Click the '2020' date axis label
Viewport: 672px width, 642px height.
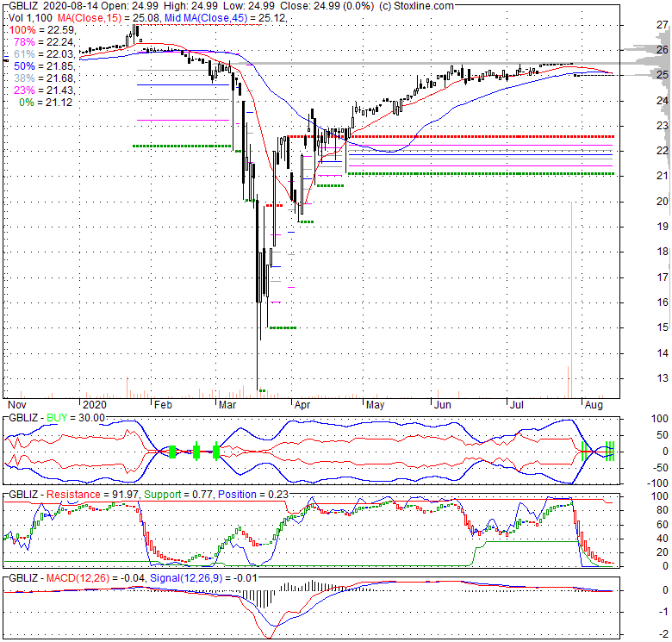94,405
